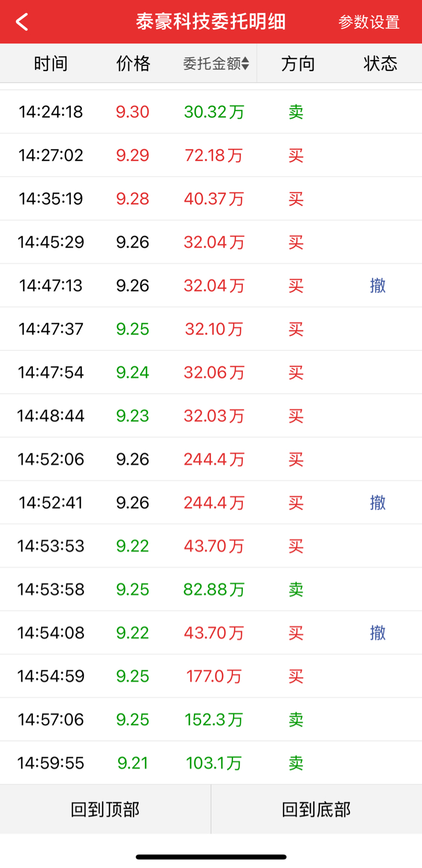Image resolution: width=422 pixels, height=868 pixels.
Task: Tap the back arrow icon
Action: [22, 22]
